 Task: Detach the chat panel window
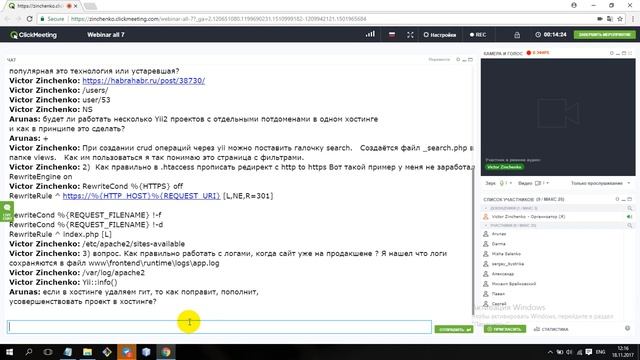click(470, 60)
